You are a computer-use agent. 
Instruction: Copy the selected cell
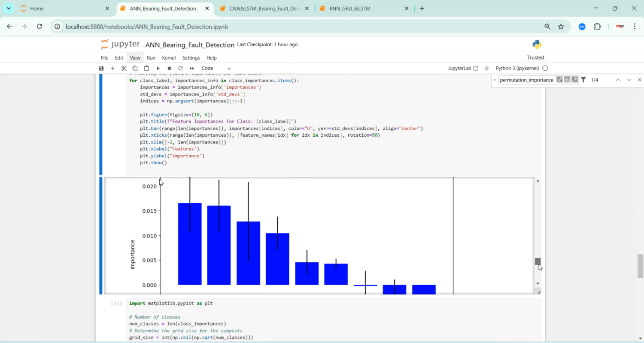pos(135,68)
